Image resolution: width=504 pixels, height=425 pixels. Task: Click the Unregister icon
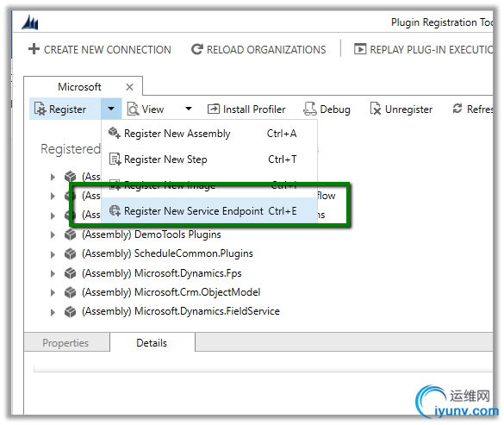coord(375,109)
